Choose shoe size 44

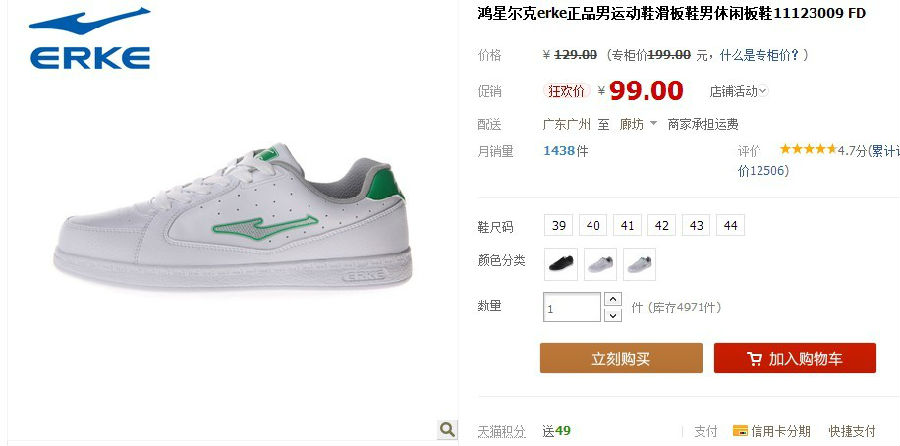731,226
